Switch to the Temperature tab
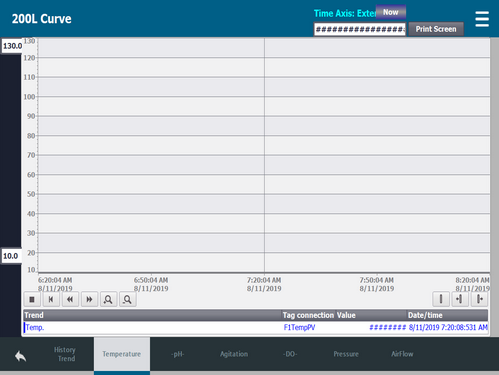499x375 pixels. [122, 354]
